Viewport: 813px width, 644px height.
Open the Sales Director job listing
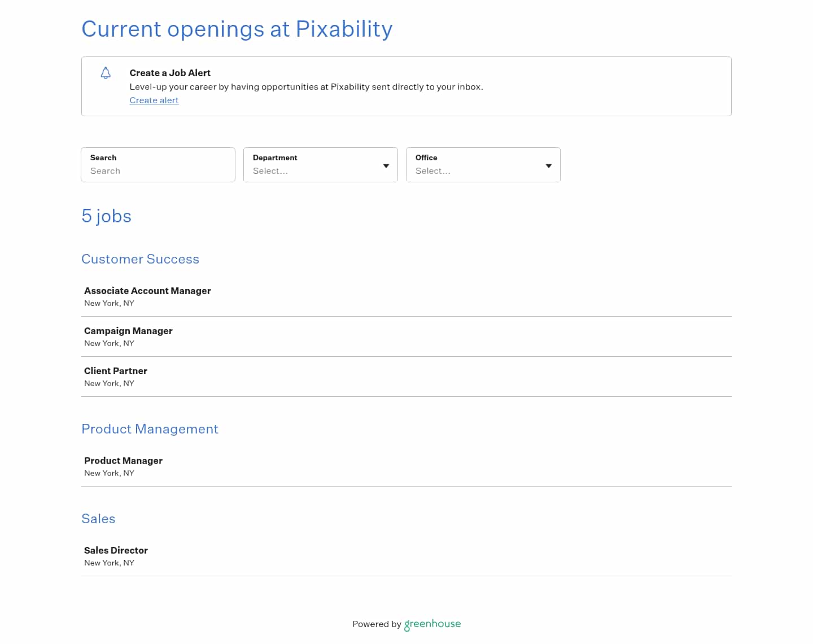[116, 551]
